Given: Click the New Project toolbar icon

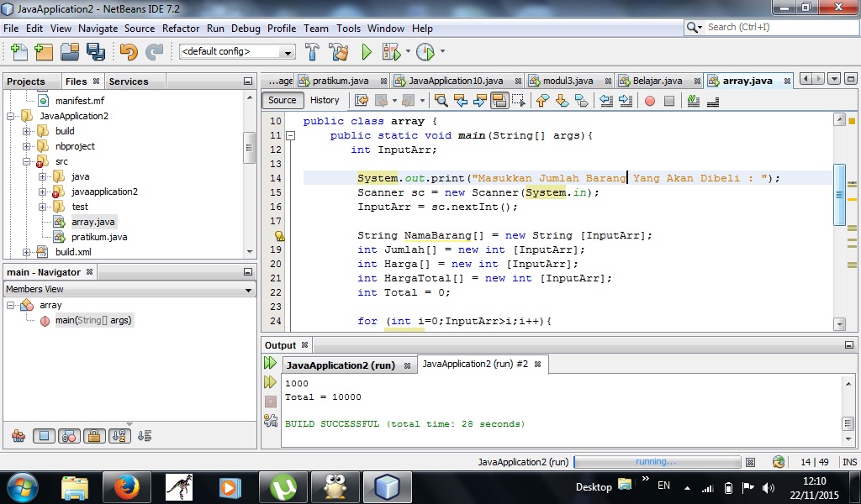Looking at the screenshot, I should point(44,51).
